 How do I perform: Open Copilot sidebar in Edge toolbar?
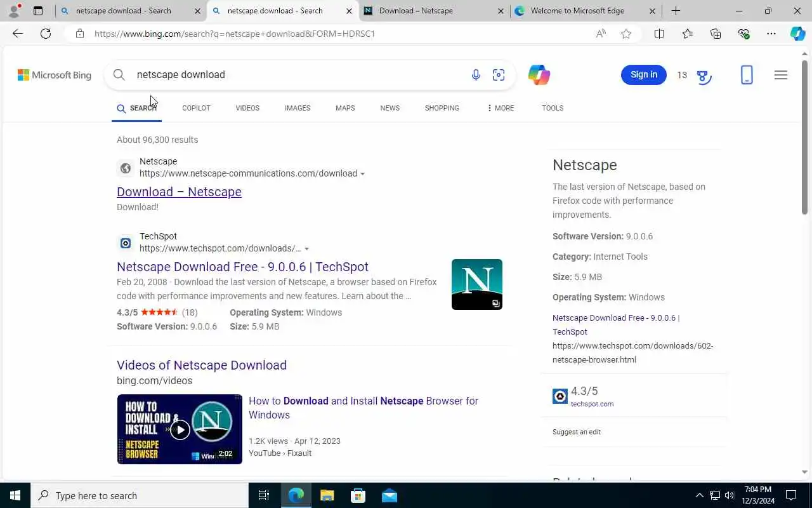tap(797, 34)
